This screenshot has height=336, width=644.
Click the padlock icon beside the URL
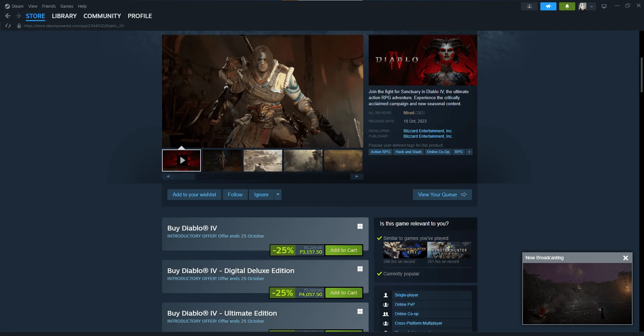click(x=19, y=26)
